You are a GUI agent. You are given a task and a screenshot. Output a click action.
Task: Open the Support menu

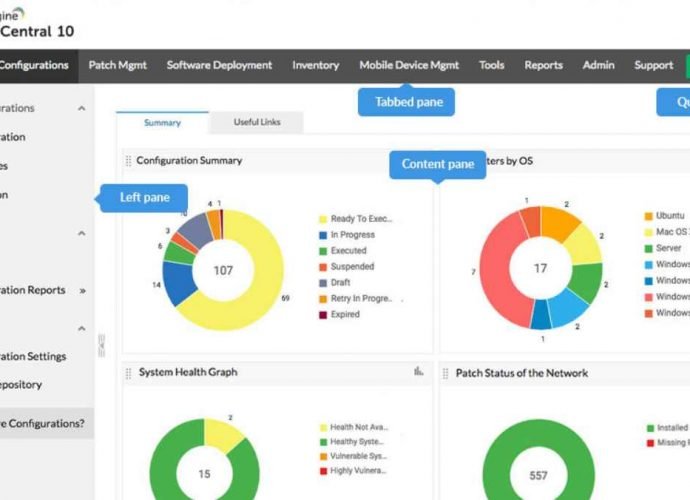pos(653,66)
